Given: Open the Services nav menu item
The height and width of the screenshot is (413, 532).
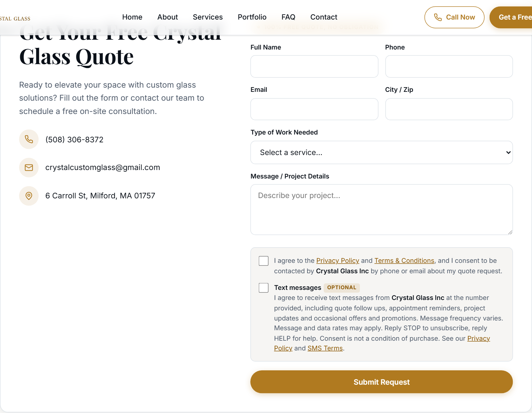Looking at the screenshot, I should pyautogui.click(x=208, y=17).
